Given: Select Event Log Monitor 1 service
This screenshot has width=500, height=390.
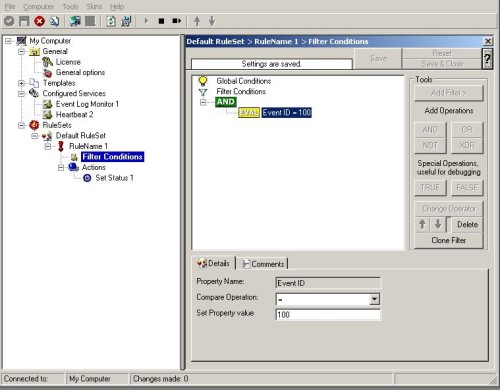Looking at the screenshot, I should tap(87, 104).
